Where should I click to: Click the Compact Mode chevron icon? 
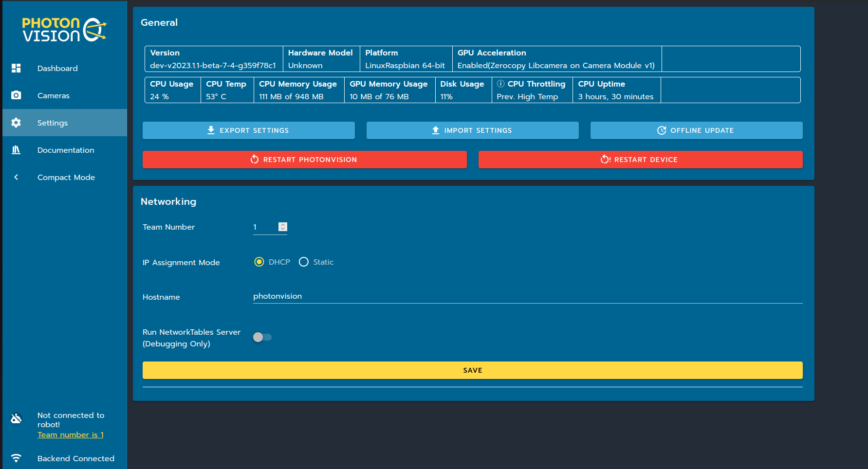click(16, 177)
